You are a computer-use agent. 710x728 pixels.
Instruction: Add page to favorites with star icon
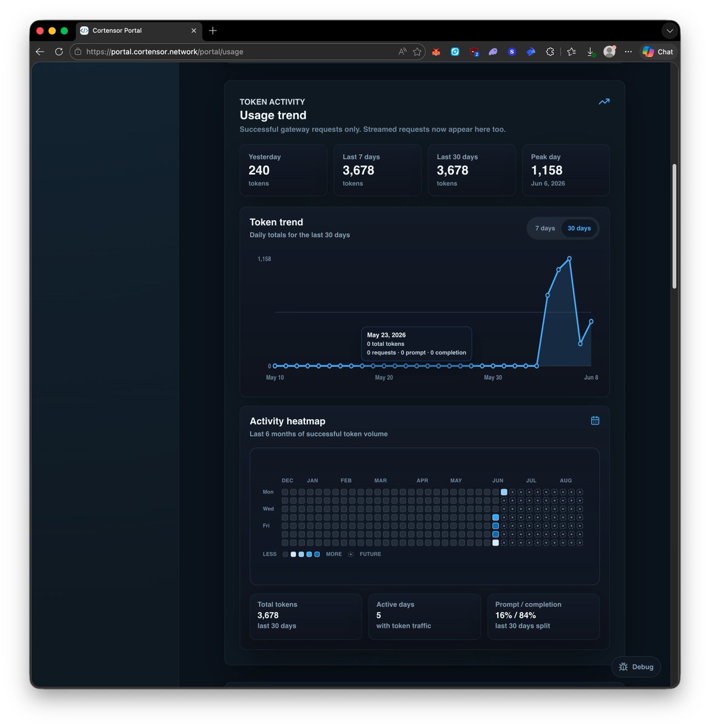[x=417, y=52]
